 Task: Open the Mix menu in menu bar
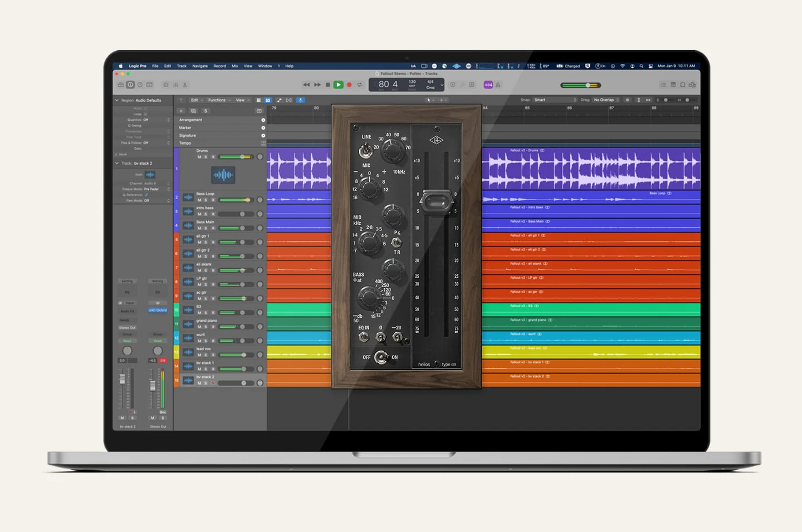(x=234, y=66)
